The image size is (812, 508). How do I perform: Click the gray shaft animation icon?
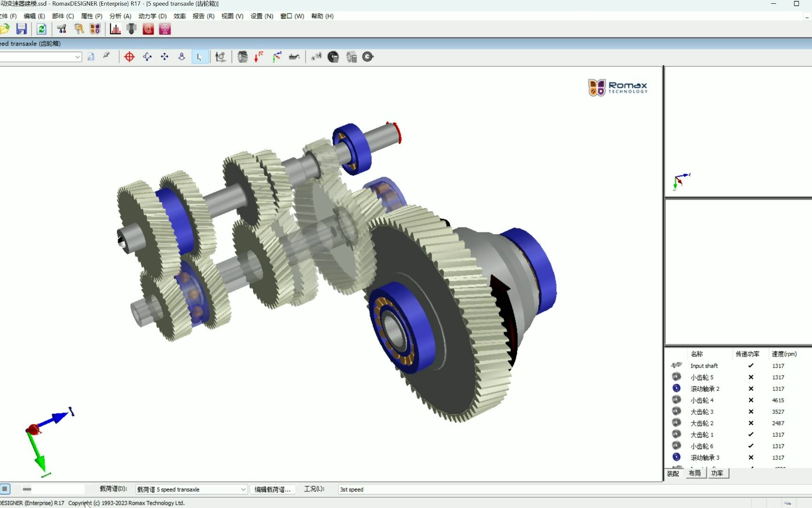point(316,57)
